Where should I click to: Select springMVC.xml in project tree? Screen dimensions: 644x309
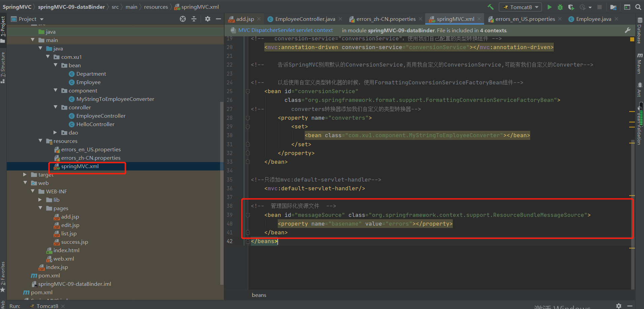80,166
